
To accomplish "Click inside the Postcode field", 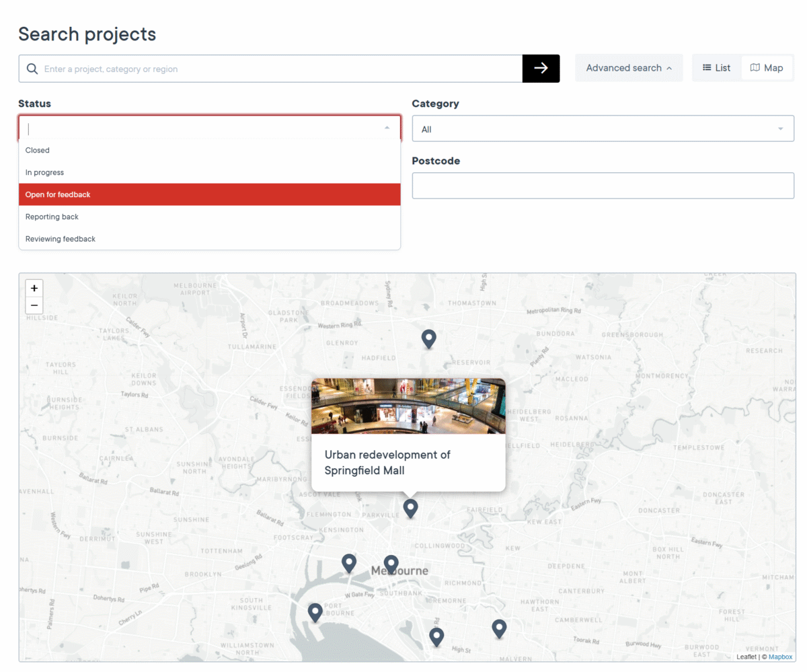I will (x=603, y=186).
